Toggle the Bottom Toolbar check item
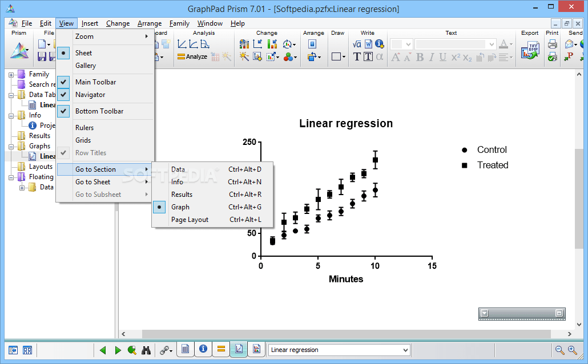Viewport: 588px width, 364px height. click(x=105, y=111)
